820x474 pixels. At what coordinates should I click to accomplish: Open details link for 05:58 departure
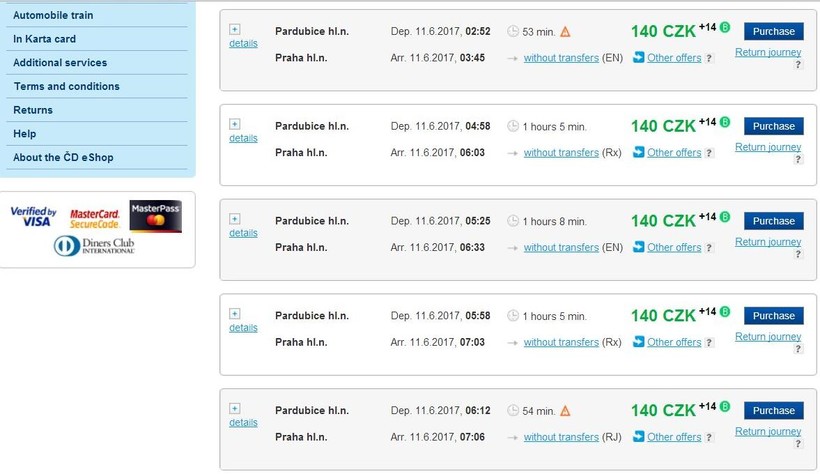coord(243,328)
